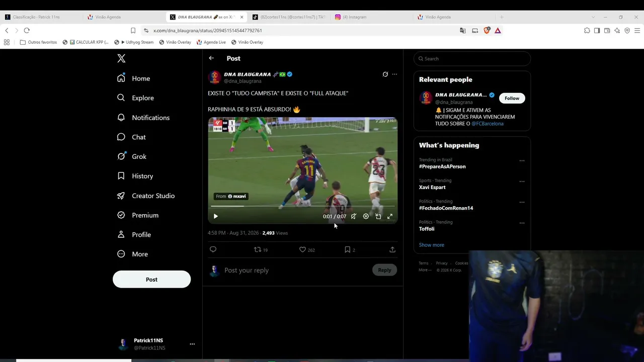Open the tab search dropdown arrow
This screenshot has width=644, height=362.
coord(593,17)
